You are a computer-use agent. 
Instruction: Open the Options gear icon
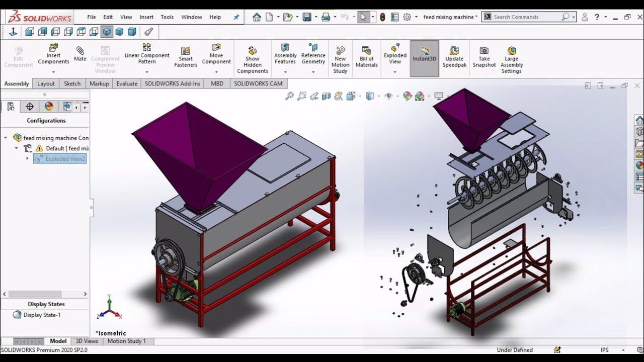point(407,17)
